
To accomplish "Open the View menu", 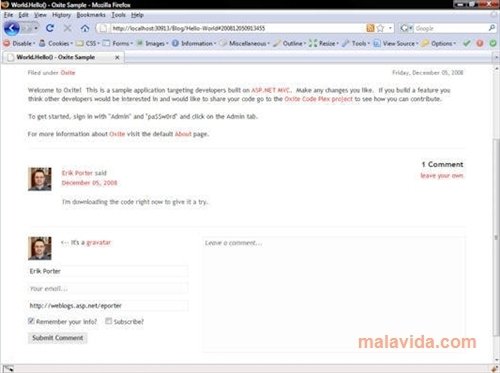I will point(40,15).
